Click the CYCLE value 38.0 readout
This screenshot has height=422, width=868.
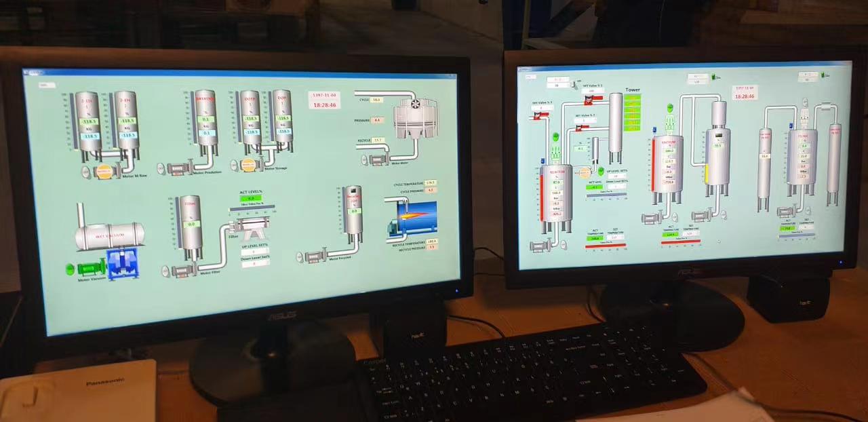click(376, 100)
